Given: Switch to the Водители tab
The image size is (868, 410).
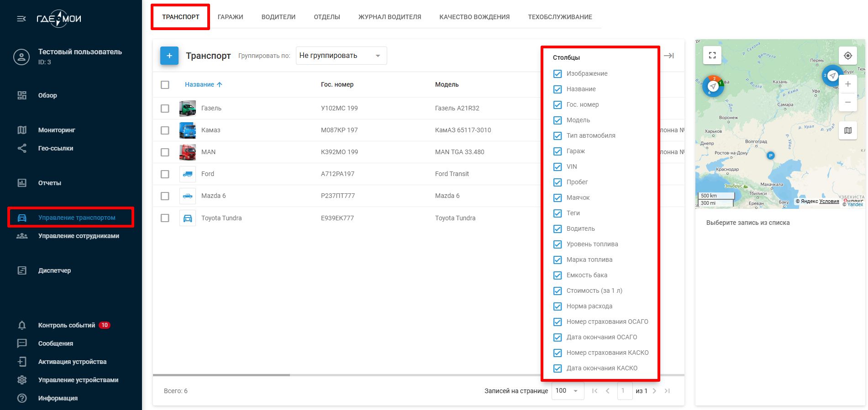Looking at the screenshot, I should [278, 17].
